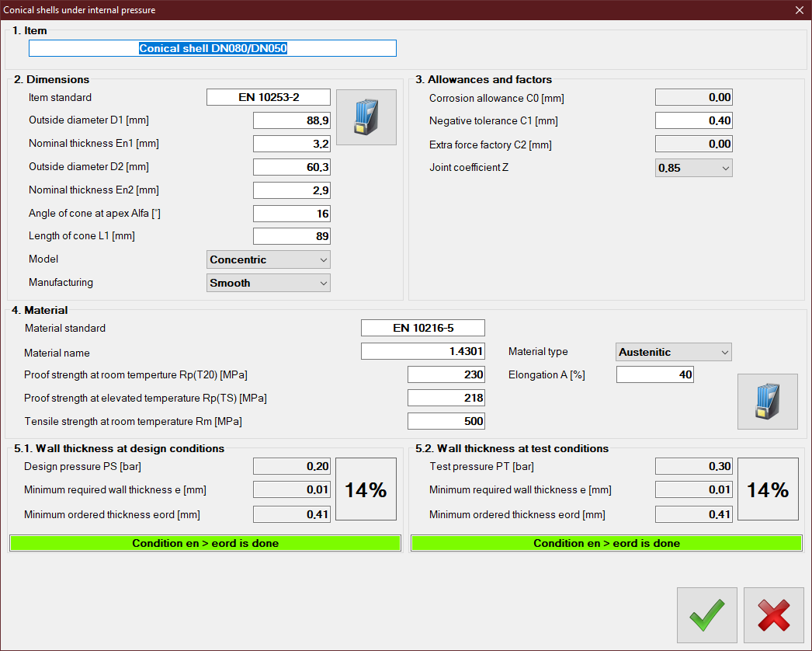Select the Negative tolerance C1 field
Viewport: 812px width, 651px height.
pyautogui.click(x=693, y=120)
